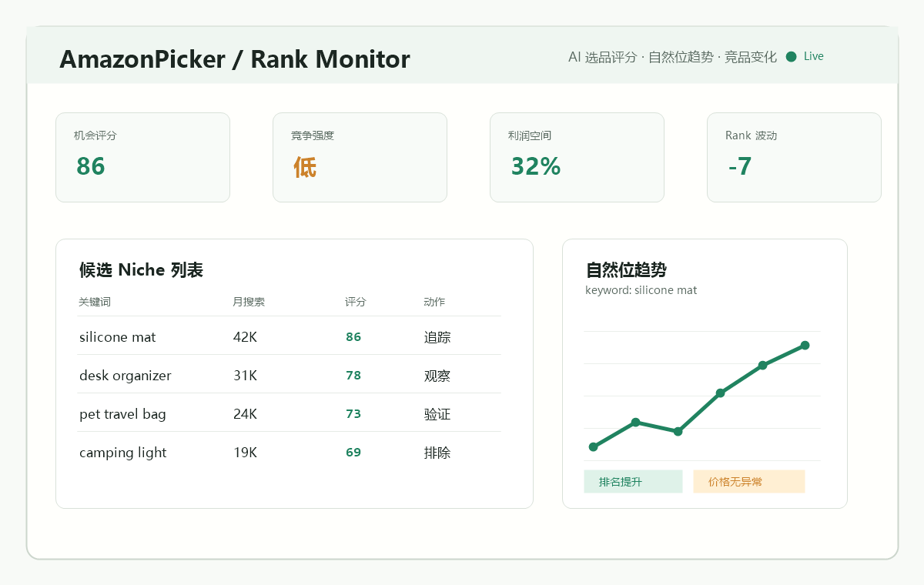Click the 关键词 column header
Viewport: 924px width, 585px height.
tap(94, 302)
